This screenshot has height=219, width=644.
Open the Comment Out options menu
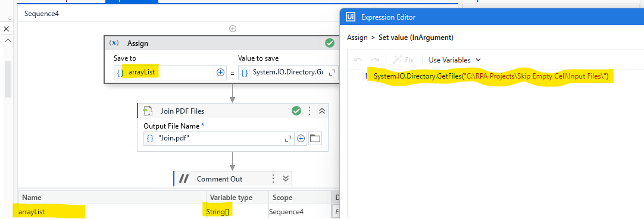(x=273, y=179)
